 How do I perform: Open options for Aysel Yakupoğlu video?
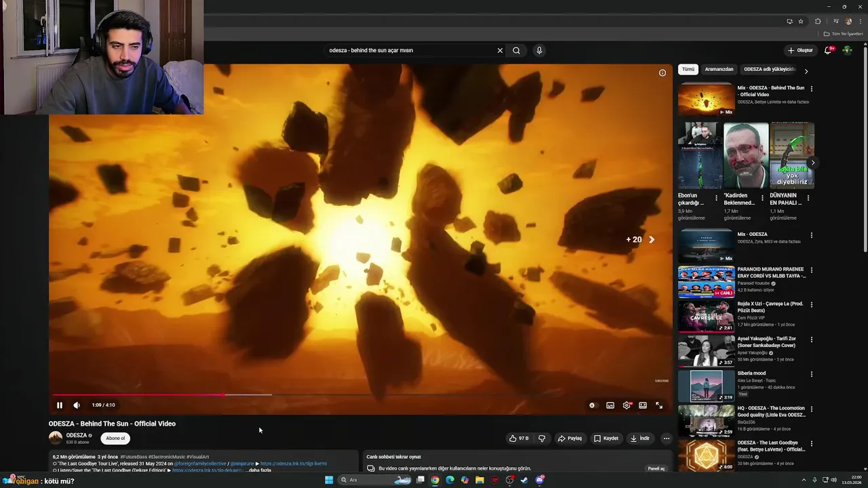[x=811, y=340]
